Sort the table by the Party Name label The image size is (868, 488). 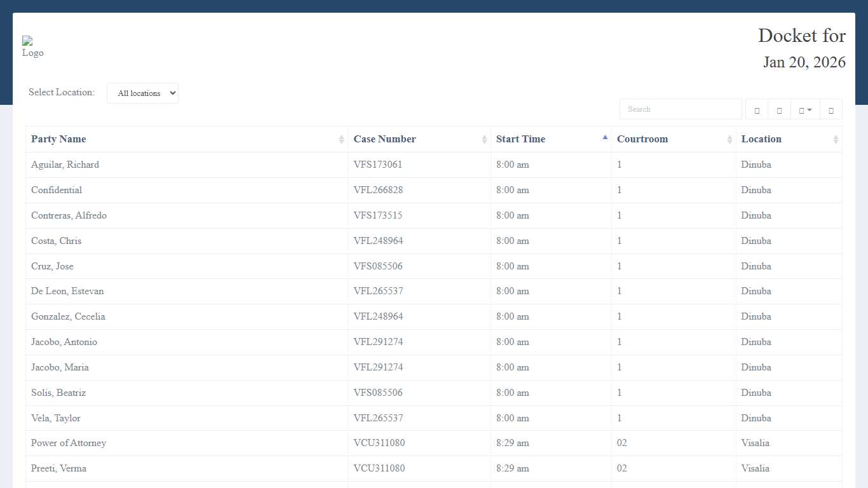tap(58, 139)
